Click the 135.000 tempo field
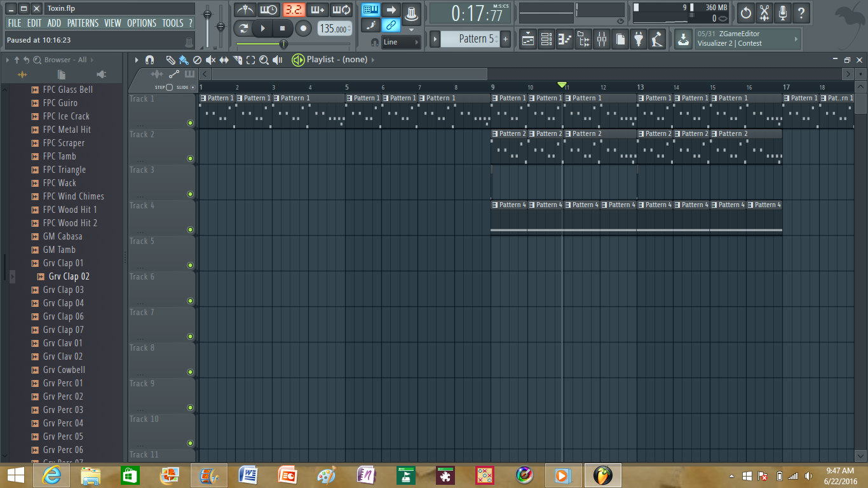This screenshot has width=868, height=488. coord(334,29)
